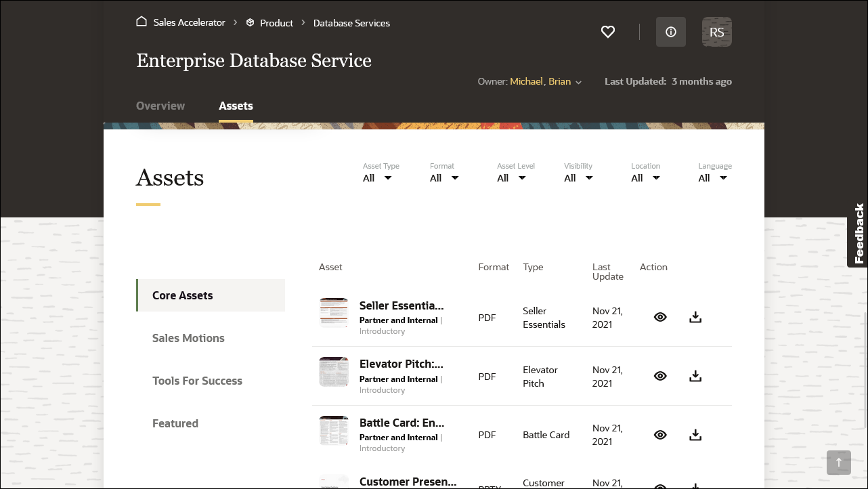
Task: Open the info icon near the avatar
Action: [670, 32]
